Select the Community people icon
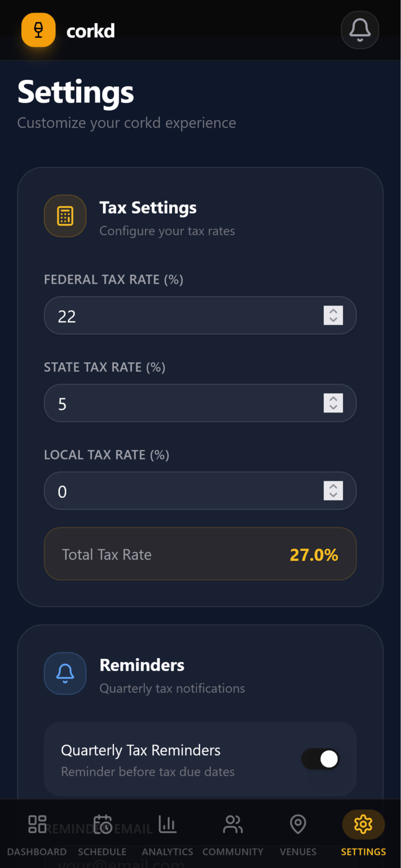401x868 pixels. coord(232,824)
